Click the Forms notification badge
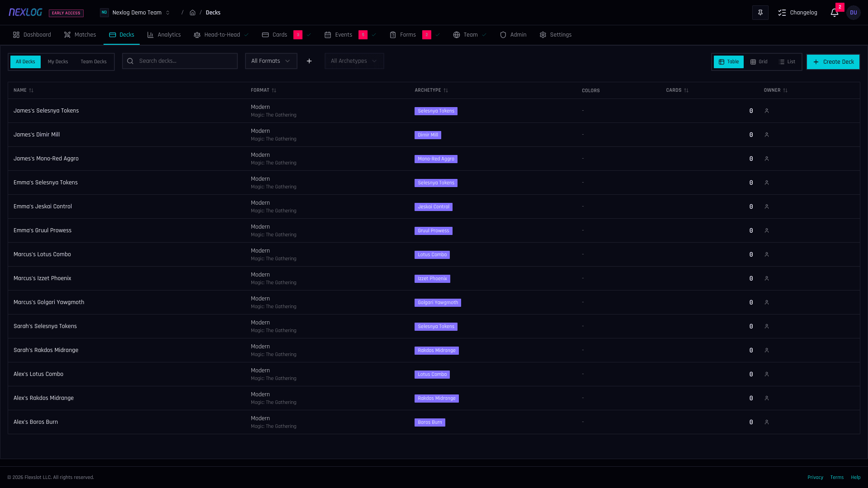The image size is (868, 488). click(x=427, y=35)
